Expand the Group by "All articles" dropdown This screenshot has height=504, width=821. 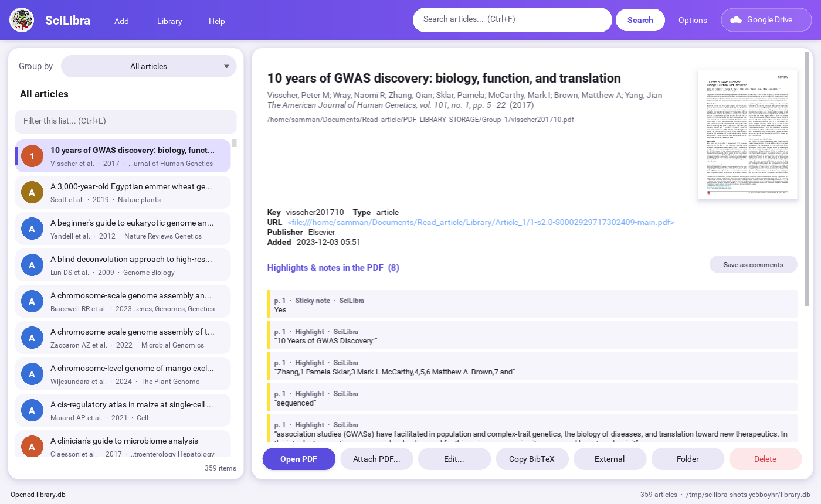click(x=149, y=66)
